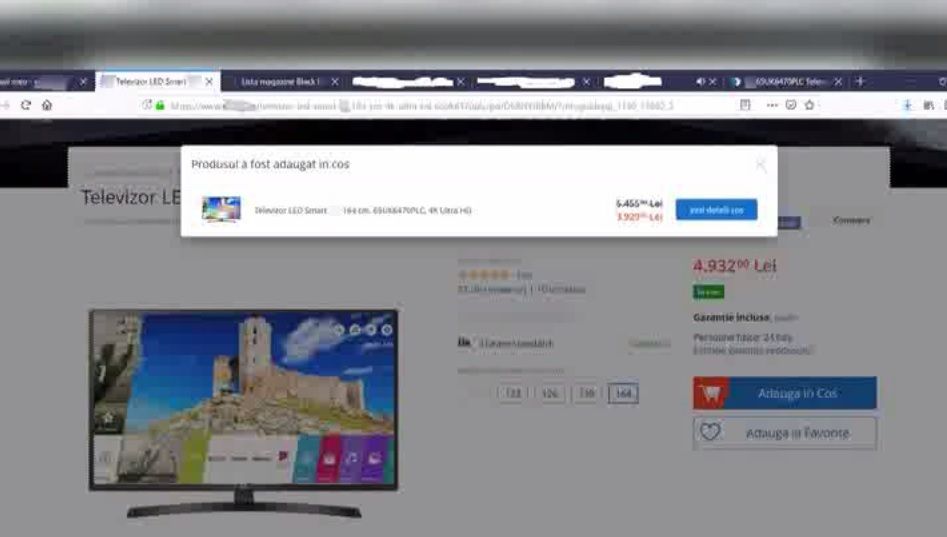Click the green stock availability badge

pos(708,292)
